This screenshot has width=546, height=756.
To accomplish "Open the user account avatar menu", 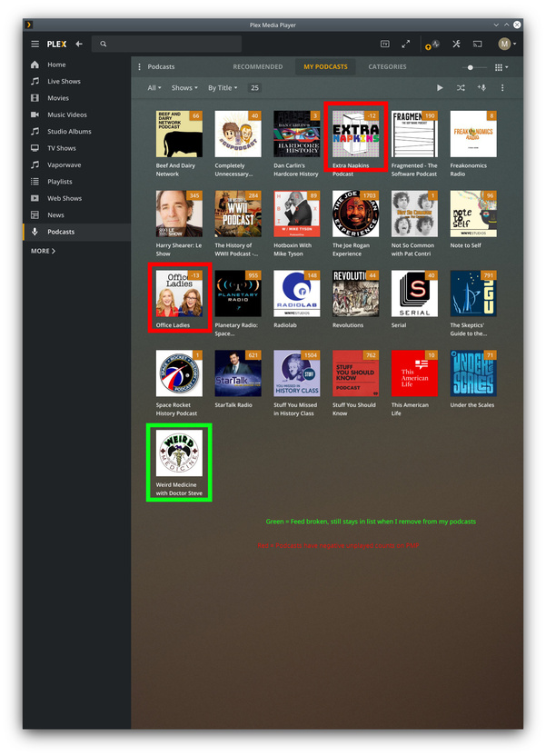I will [507, 44].
